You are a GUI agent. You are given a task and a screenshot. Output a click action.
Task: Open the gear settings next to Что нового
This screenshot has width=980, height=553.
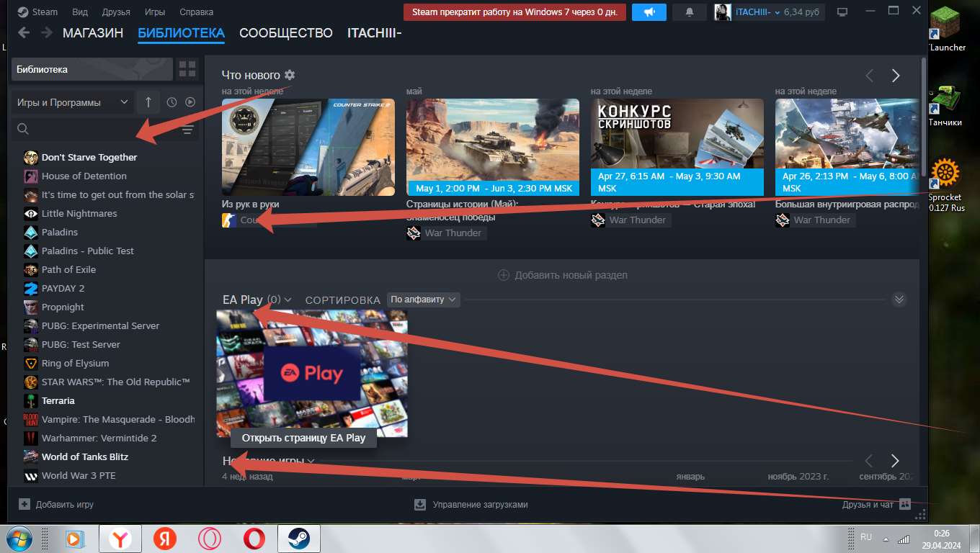[290, 75]
